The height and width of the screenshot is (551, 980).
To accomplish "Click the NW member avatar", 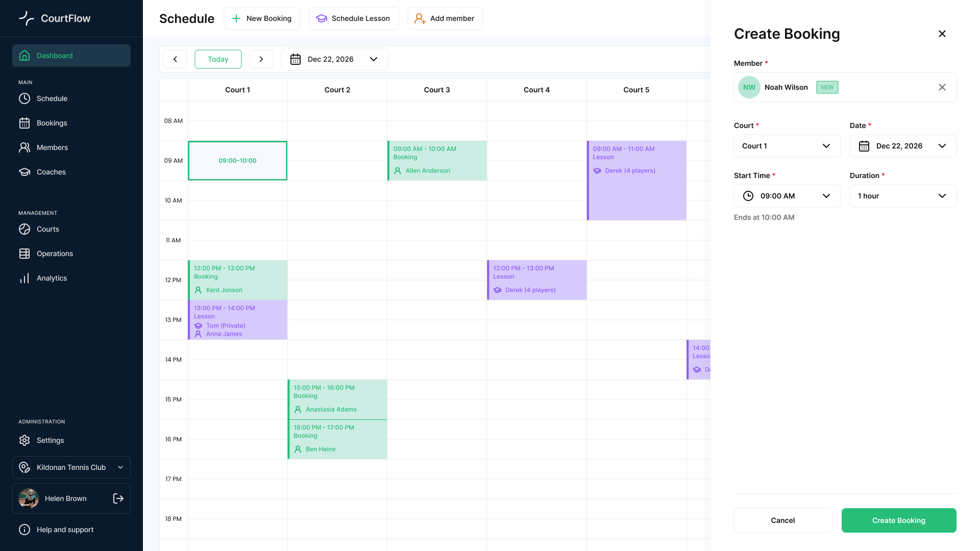I will coord(749,87).
